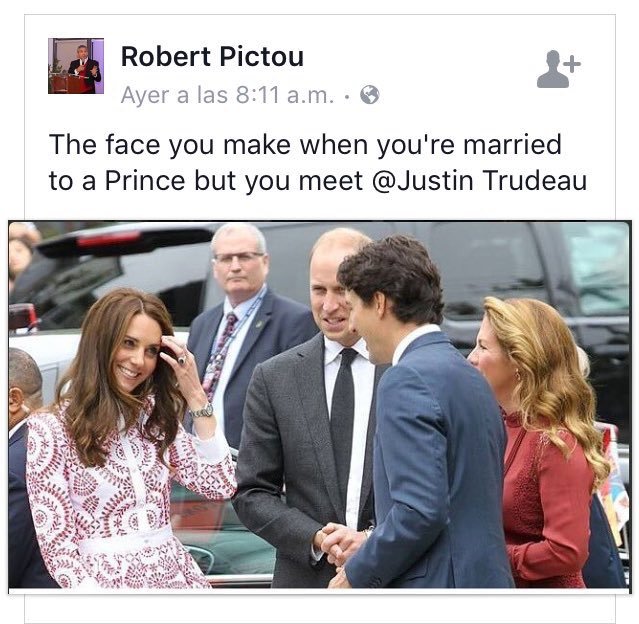Open the Robert Pictou profile name link

coord(212,57)
